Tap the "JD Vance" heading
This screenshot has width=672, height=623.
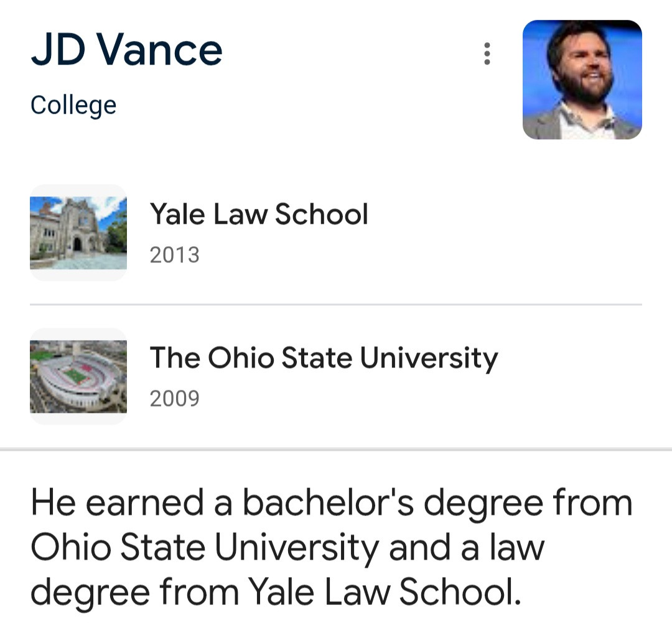point(127,50)
